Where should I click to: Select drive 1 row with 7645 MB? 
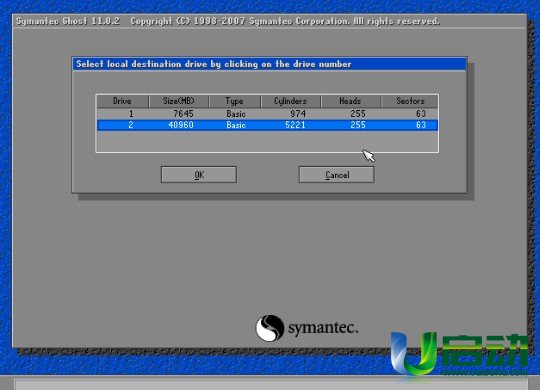click(267, 114)
